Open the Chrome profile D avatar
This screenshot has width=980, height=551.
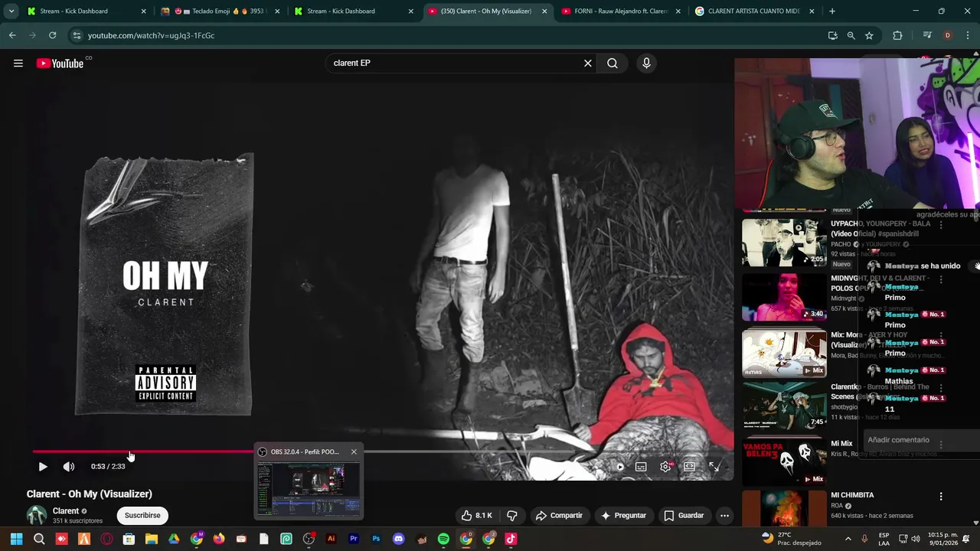click(947, 35)
